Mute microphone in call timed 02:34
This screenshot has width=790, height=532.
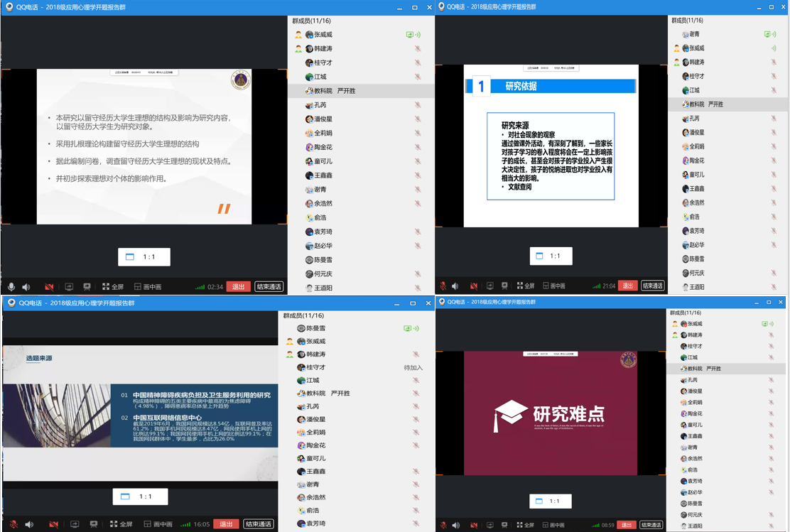point(11,287)
